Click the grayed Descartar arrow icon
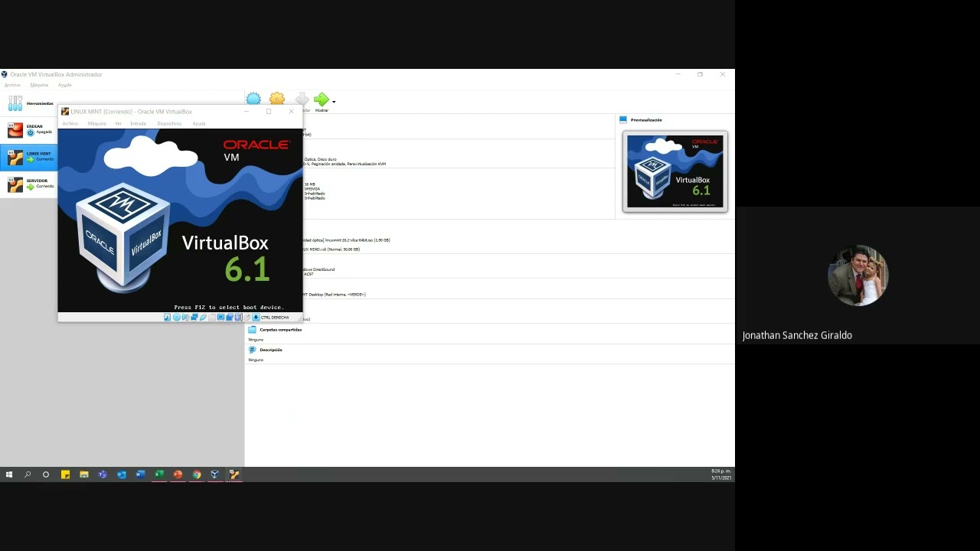This screenshot has width=980, height=551. (302, 99)
